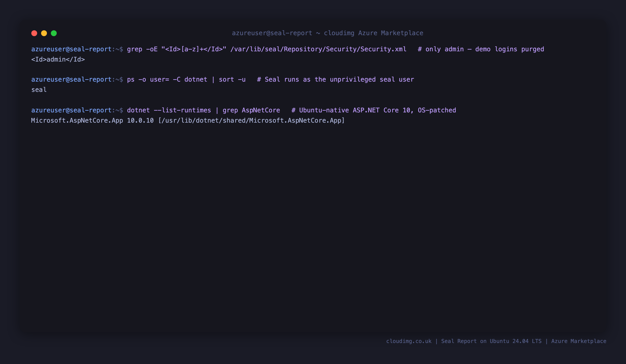Click the 'dotnet --list-runtimes | grep AspNetCore' command
The height and width of the screenshot is (364, 626).
[203, 110]
